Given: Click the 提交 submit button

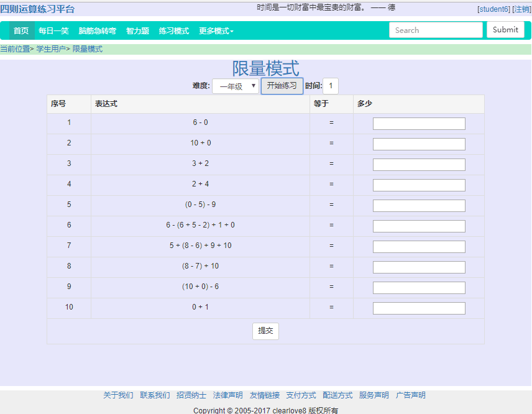Looking at the screenshot, I should (x=265, y=331).
